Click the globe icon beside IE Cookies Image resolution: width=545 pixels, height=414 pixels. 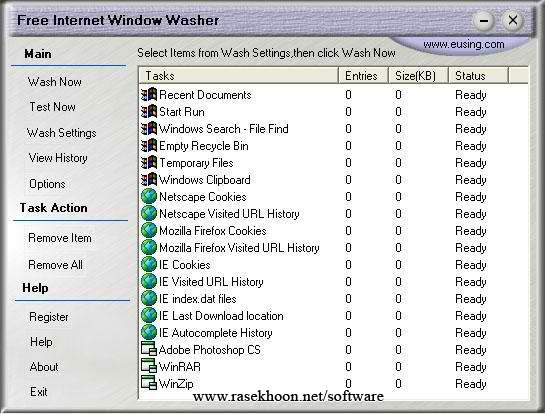[x=149, y=265]
